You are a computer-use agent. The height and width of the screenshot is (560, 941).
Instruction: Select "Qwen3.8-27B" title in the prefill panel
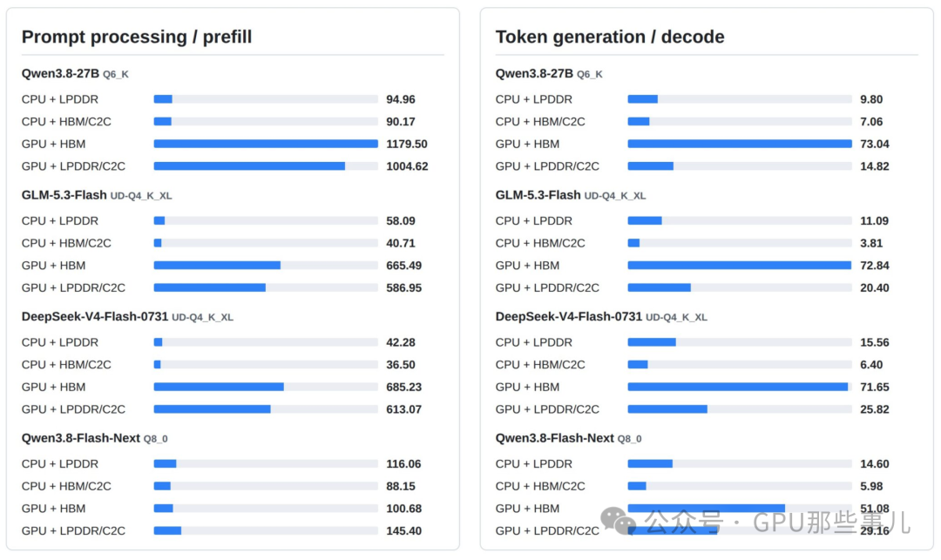60,73
